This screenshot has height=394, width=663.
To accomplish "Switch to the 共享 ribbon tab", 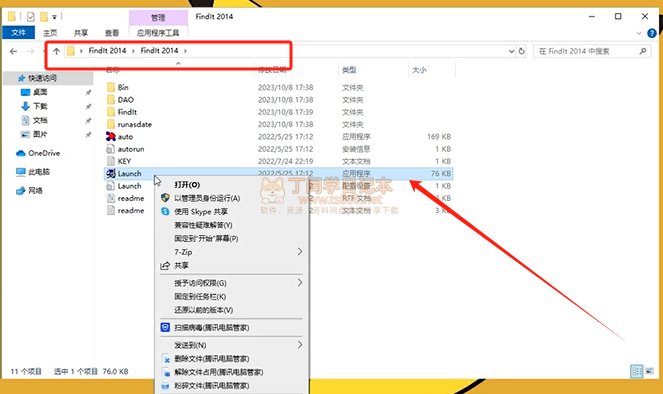I will point(81,33).
